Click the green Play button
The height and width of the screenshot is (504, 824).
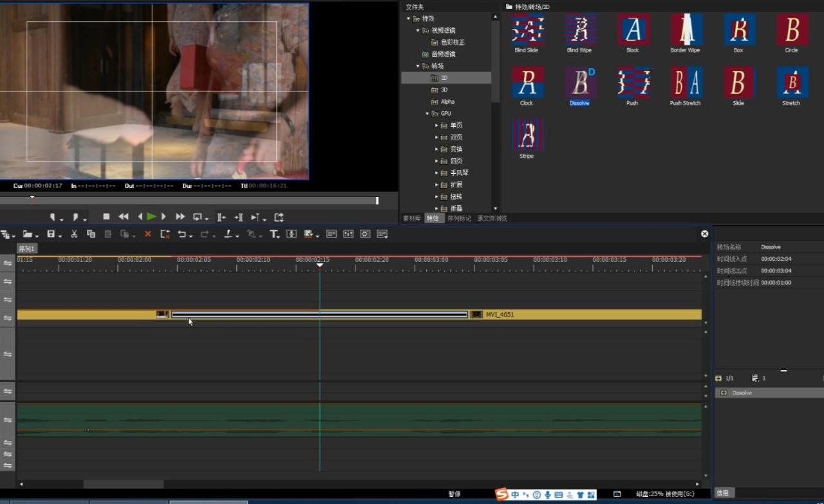click(151, 217)
